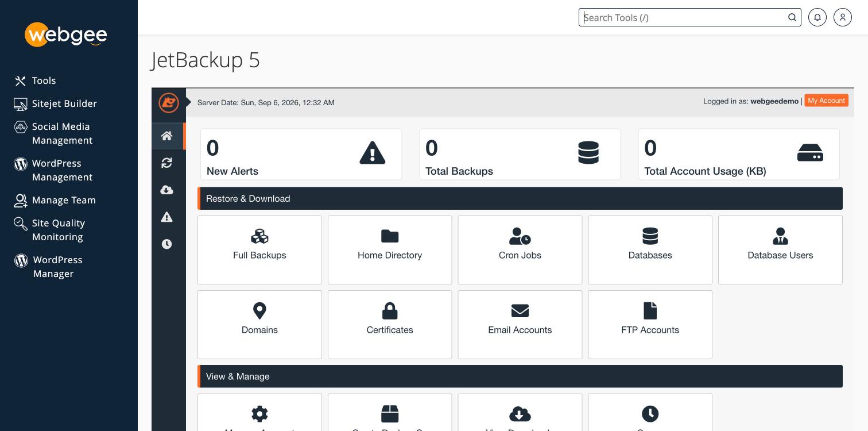
Task: Open Cron Jobs backups tile
Action: pos(520,250)
